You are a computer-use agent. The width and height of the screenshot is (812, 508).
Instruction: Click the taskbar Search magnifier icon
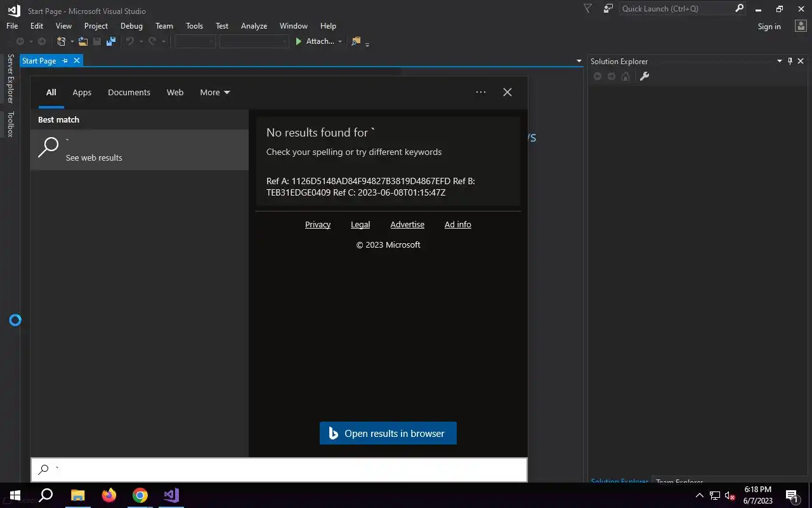(46, 495)
